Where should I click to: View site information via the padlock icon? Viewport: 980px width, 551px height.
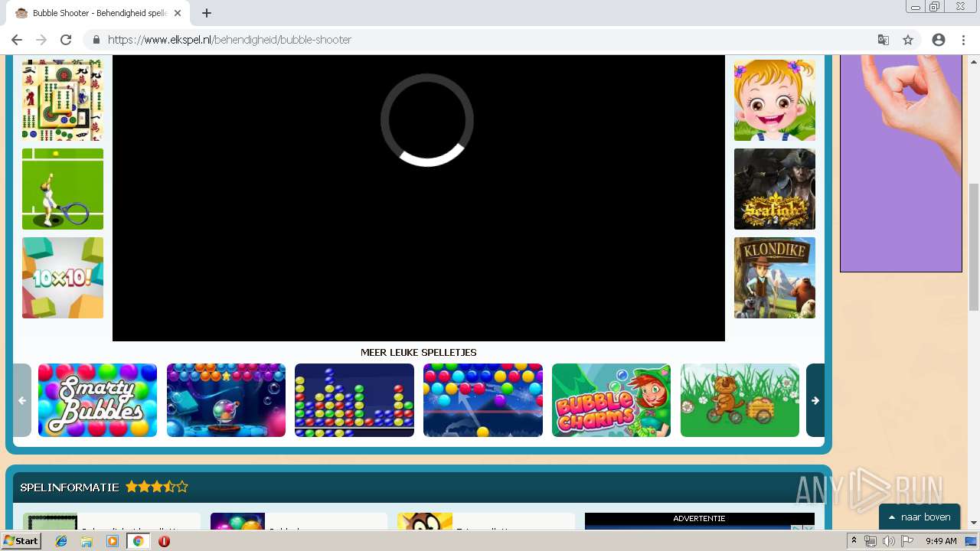click(x=96, y=40)
